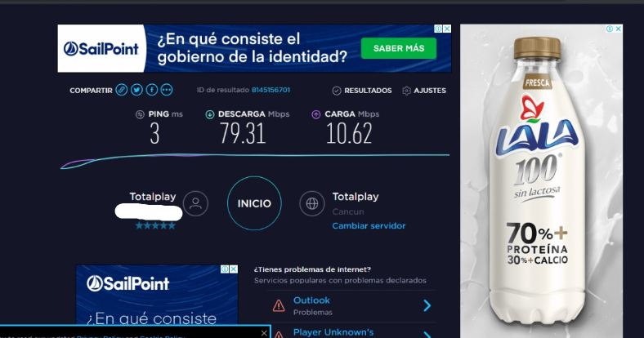
Task: Click Cambiar servidor link
Action: (369, 226)
